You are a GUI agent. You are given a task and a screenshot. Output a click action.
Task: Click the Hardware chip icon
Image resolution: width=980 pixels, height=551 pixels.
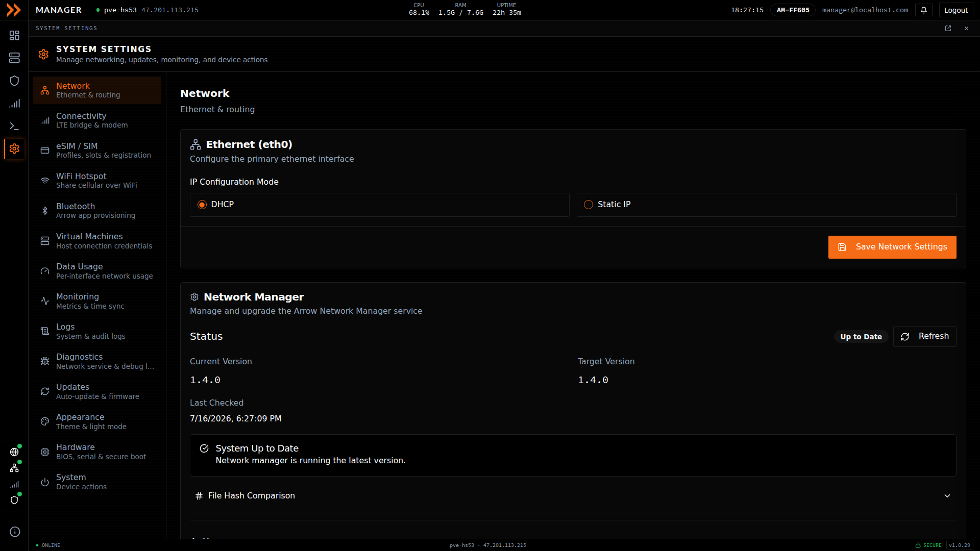(45, 452)
